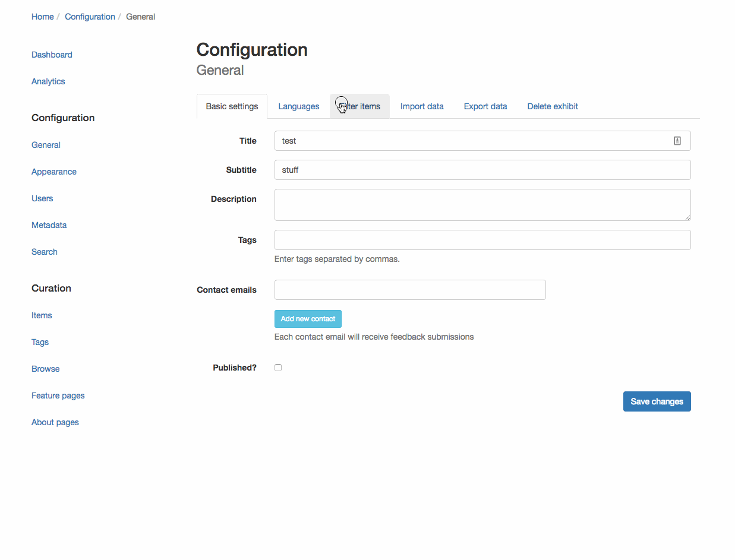Open Appearance settings in the sidebar

point(53,172)
